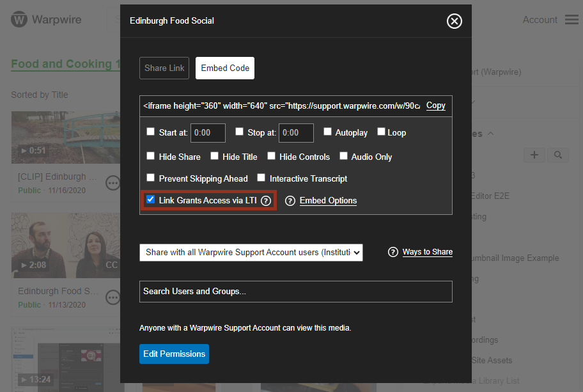Screen dimensions: 583x392
Task: Enable the Start at checkbox
Action: click(151, 132)
